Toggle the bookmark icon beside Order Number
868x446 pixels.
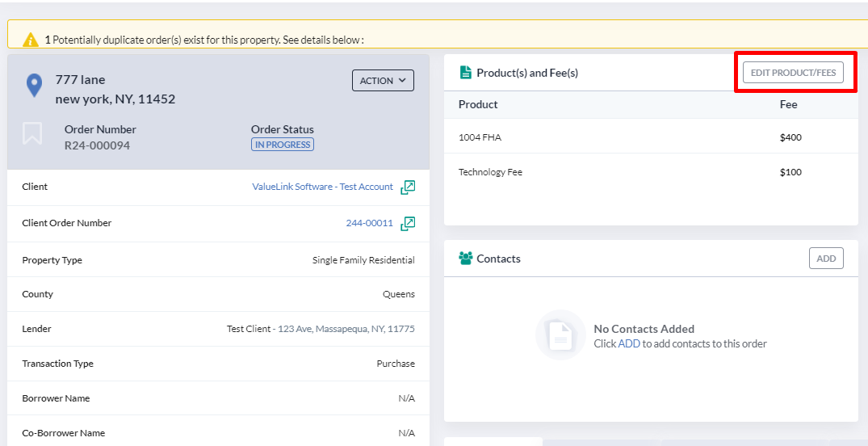pos(32,133)
